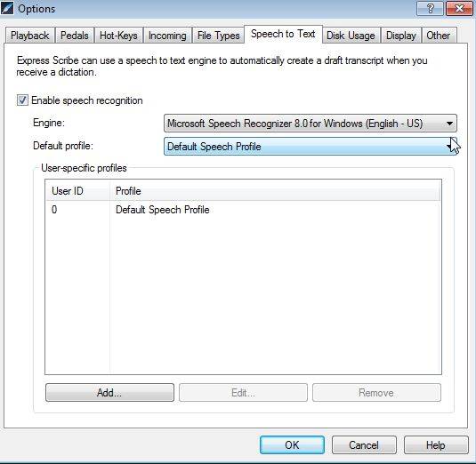Open Help from the bottom button

pos(436,445)
